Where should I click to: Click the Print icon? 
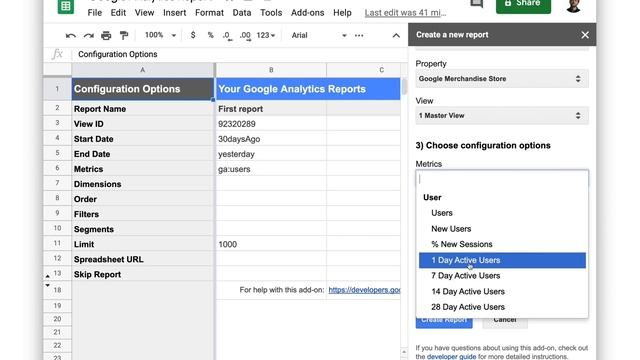[x=106, y=36]
